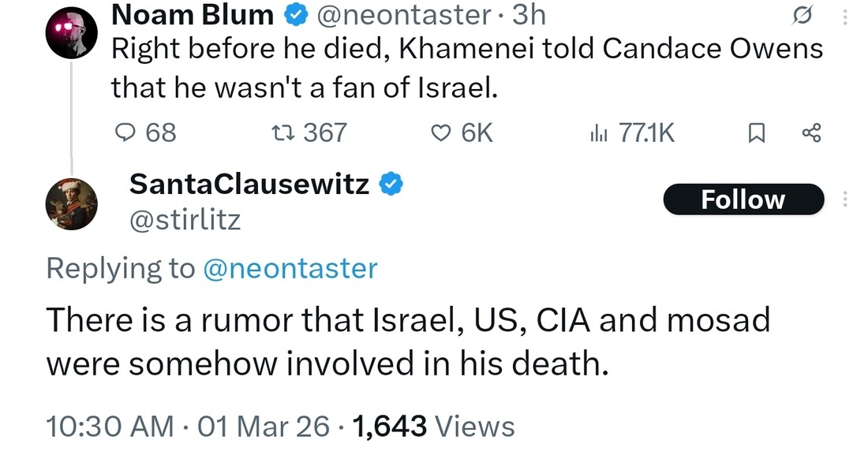Open the @neontaster link in Replying to
Image resolution: width=868 pixels, height=455 pixels.
click(290, 269)
